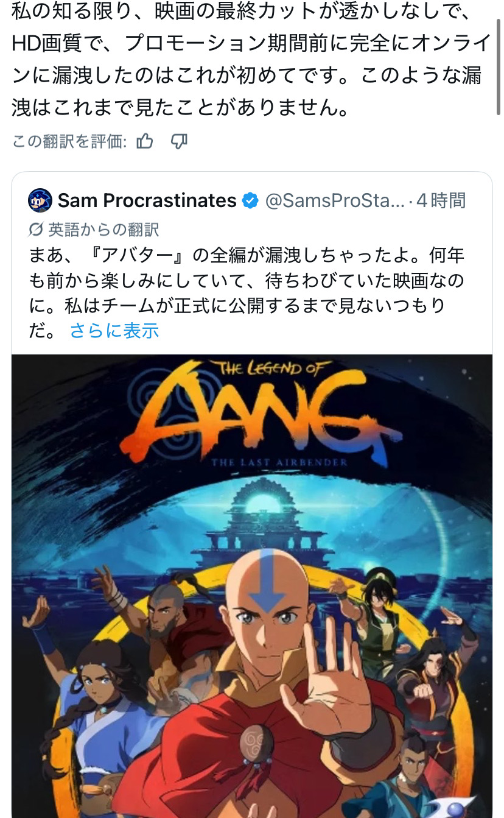Rate the translation with thumbs up
This screenshot has width=504, height=818.
(145, 142)
